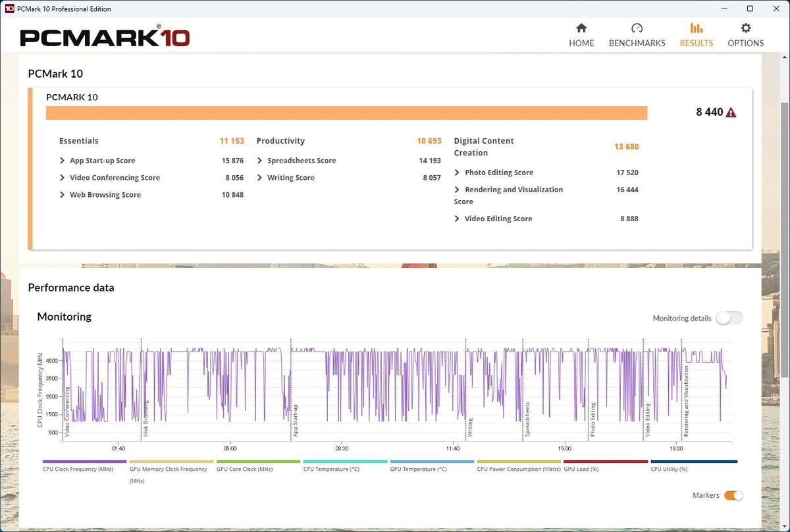Expand Web Browsing Score
Viewport: 790px width, 532px height.
coord(63,195)
